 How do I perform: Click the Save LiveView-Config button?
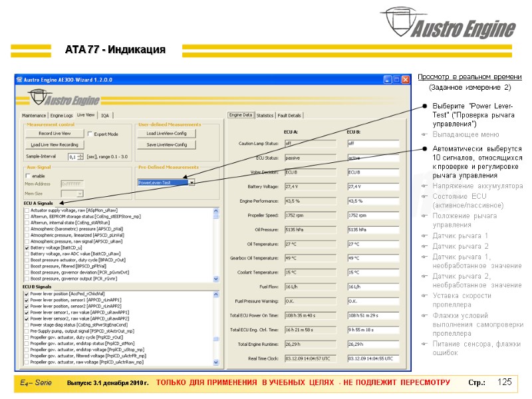167,145
